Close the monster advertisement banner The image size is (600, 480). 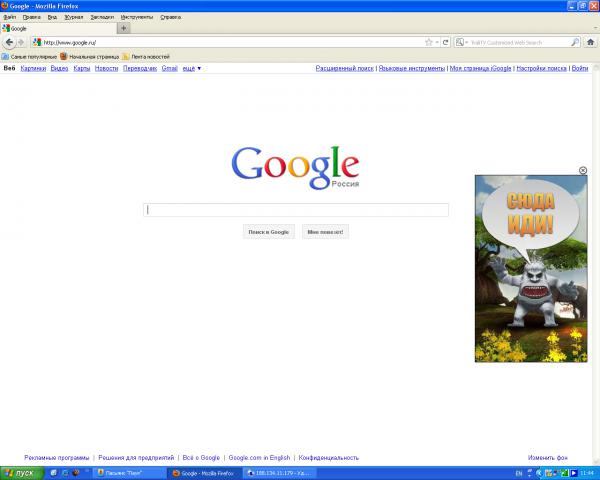(583, 170)
